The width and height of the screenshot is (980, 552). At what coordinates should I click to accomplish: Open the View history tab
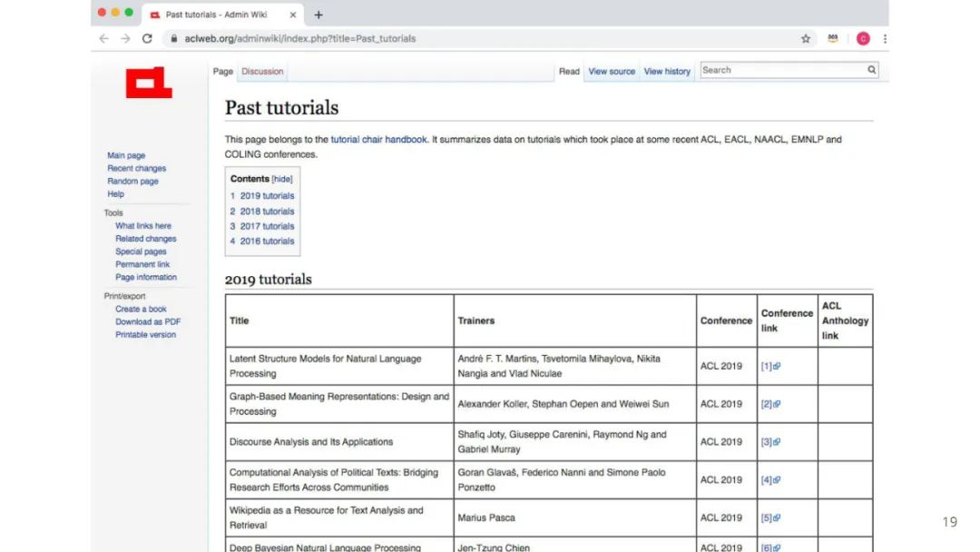point(667,71)
